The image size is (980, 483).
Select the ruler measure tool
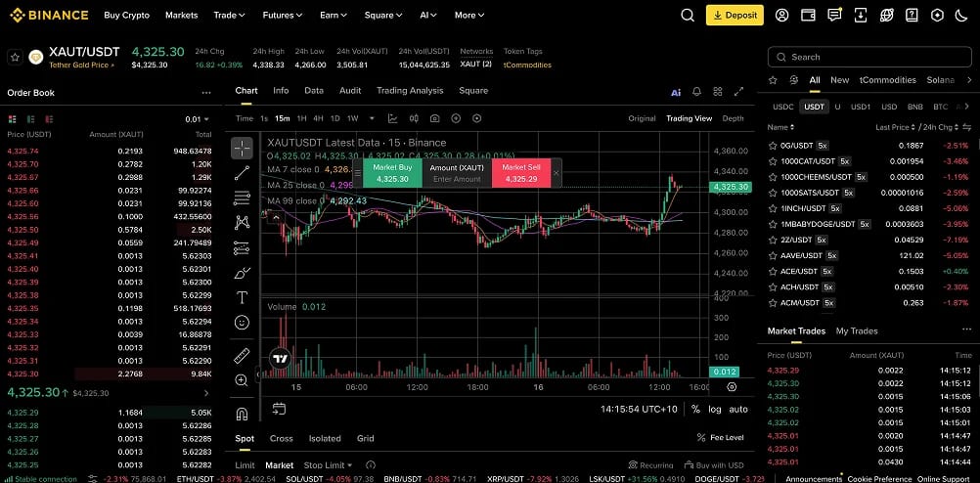coord(242,356)
